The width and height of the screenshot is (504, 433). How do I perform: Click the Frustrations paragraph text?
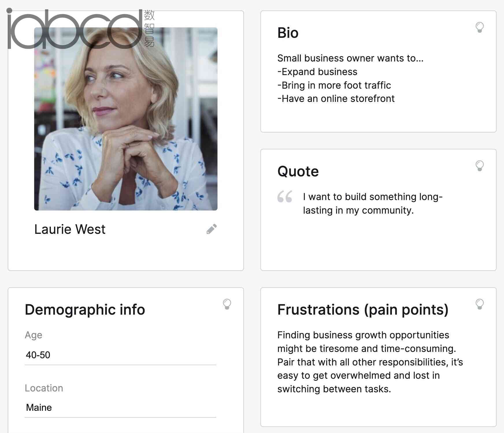tap(370, 362)
